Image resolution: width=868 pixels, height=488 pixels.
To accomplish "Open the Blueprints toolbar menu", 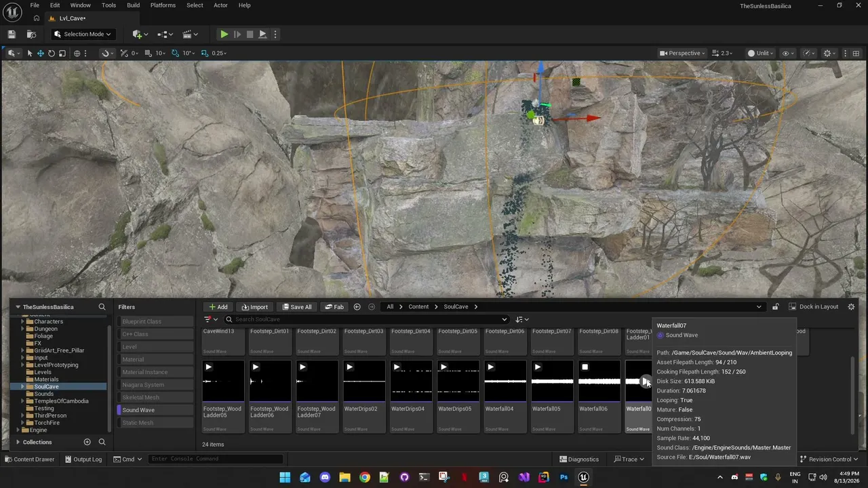I will pyautogui.click(x=164, y=34).
